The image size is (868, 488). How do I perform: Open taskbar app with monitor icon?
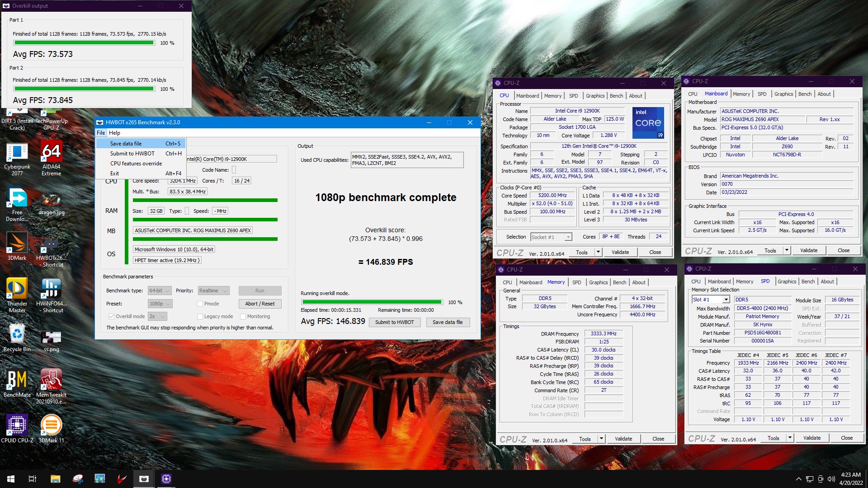point(99,479)
